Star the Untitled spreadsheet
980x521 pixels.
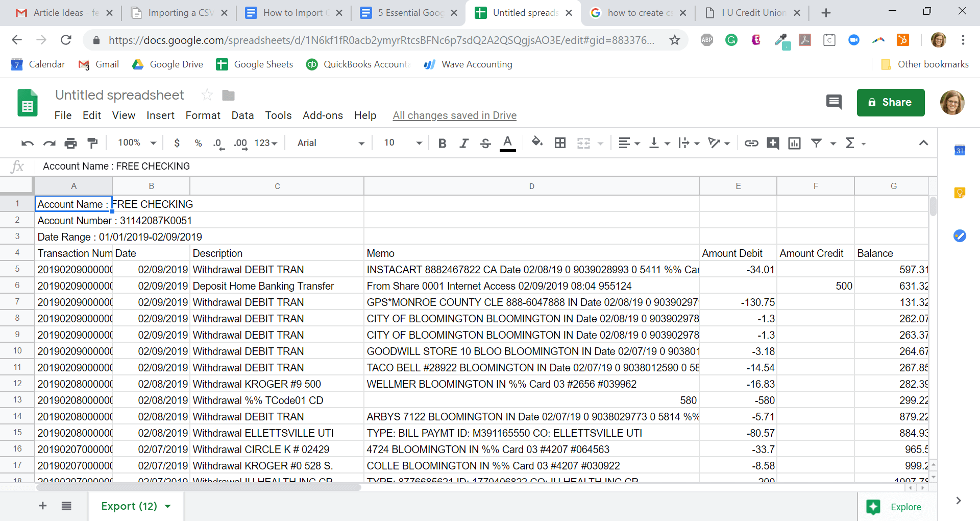click(207, 95)
